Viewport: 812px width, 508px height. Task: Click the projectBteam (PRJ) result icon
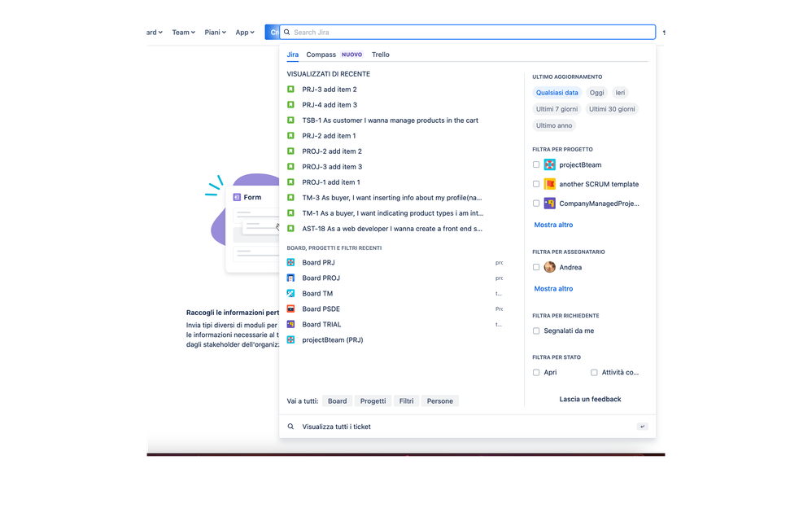click(291, 340)
